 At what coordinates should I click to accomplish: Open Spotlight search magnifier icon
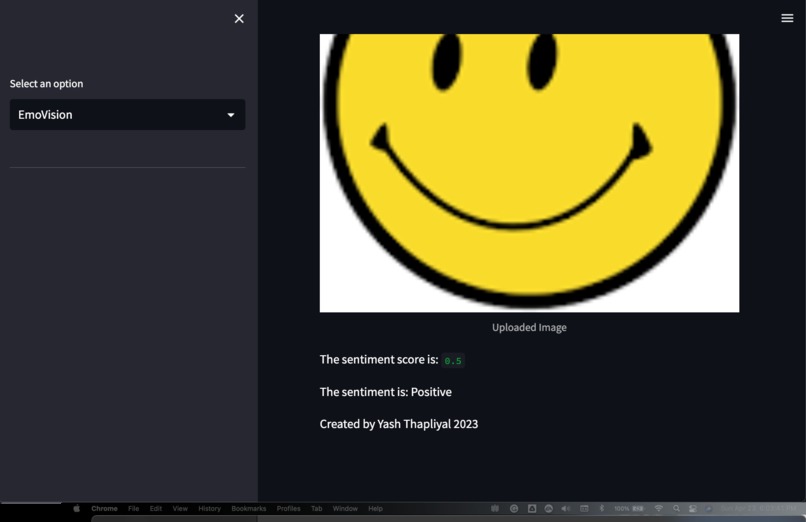coord(676,509)
